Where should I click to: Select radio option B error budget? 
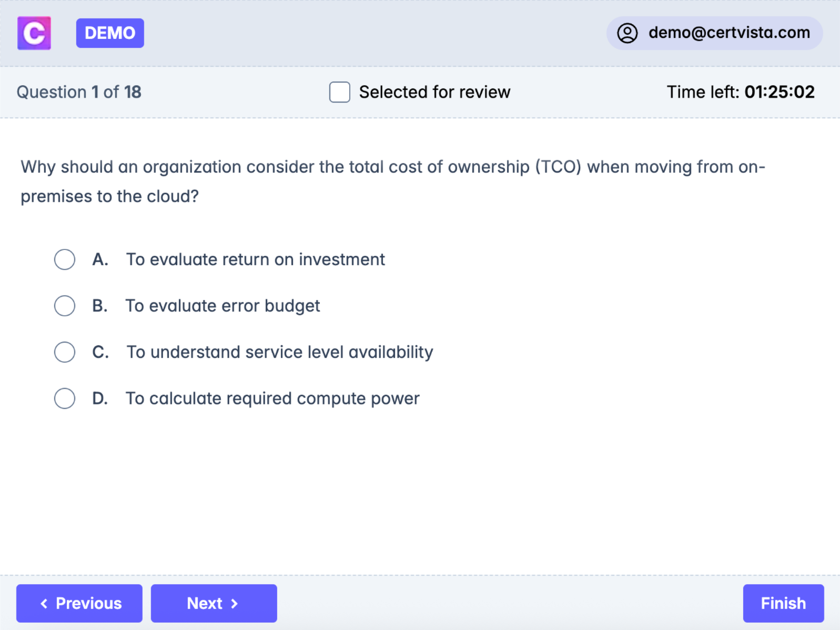[65, 306]
